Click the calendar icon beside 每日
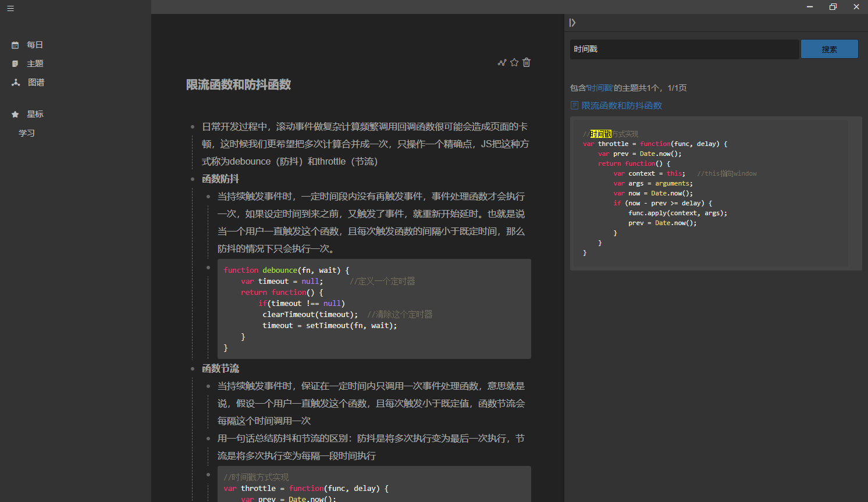The image size is (868, 502). click(x=15, y=45)
